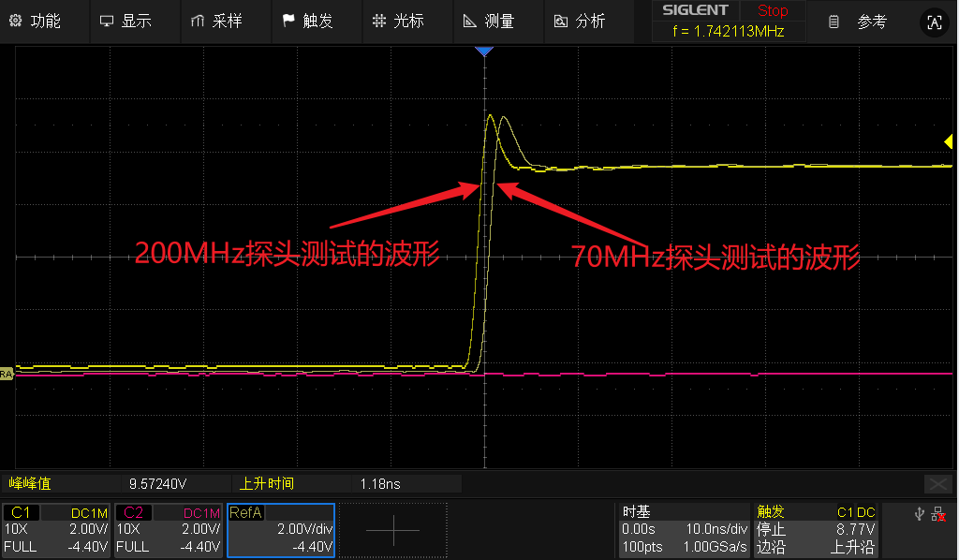Open the 显示 (Display) menu
The height and width of the screenshot is (560, 959).
pos(125,21)
